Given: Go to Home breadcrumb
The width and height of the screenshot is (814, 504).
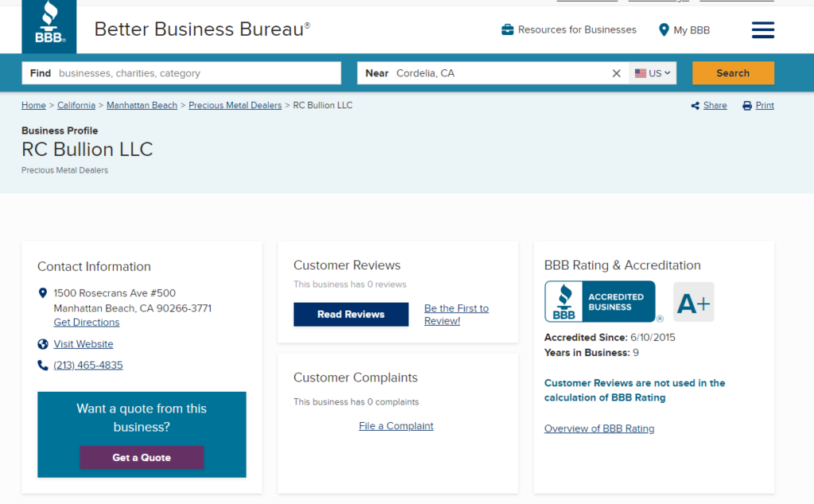Looking at the screenshot, I should (33, 106).
